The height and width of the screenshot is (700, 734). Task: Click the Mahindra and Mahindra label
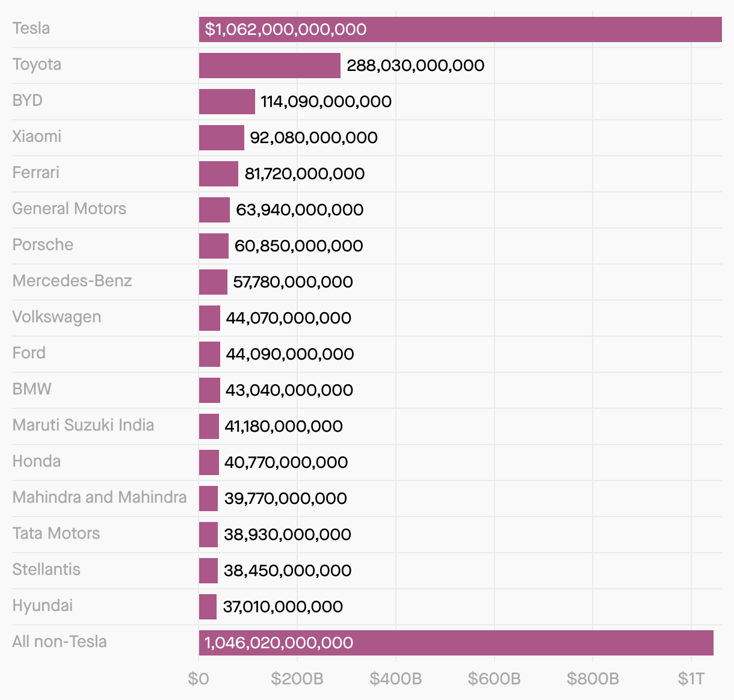tap(99, 497)
